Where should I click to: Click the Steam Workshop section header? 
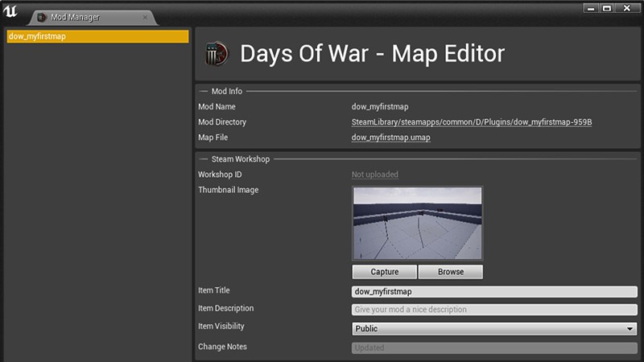pos(240,158)
